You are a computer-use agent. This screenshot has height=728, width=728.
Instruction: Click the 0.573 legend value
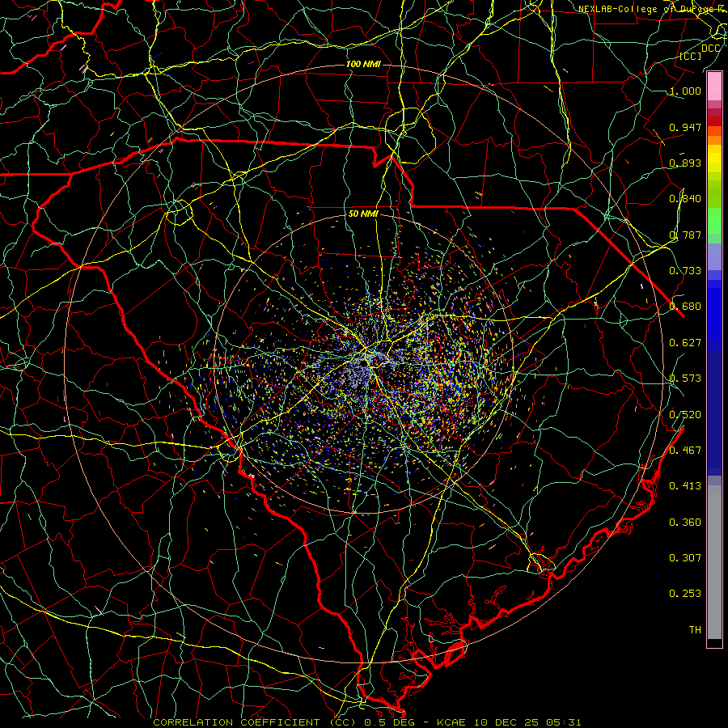[685, 379]
